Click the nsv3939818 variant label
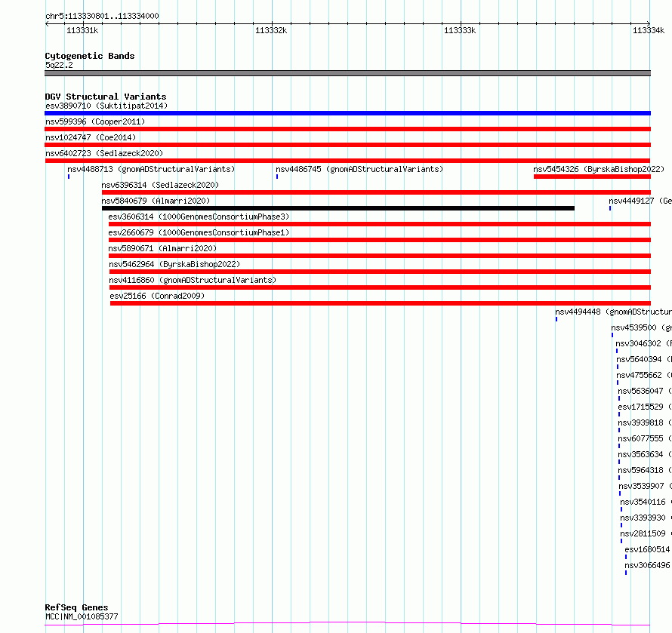Image resolution: width=672 pixels, height=633 pixels. pyautogui.click(x=645, y=423)
